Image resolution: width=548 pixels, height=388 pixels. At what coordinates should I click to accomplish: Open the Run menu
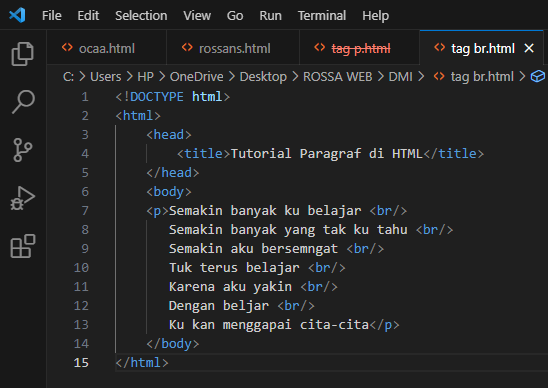271,15
